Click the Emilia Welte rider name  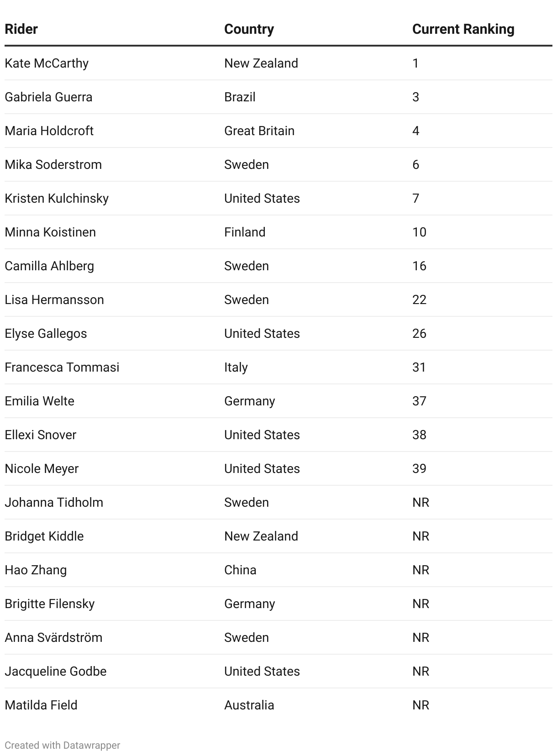click(39, 401)
